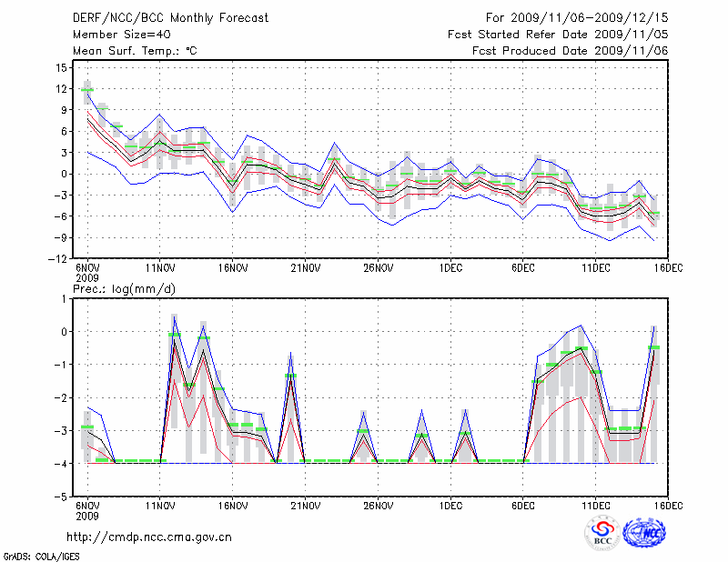
Task: Click first green marker on temperature chart
Action: (x=87, y=90)
